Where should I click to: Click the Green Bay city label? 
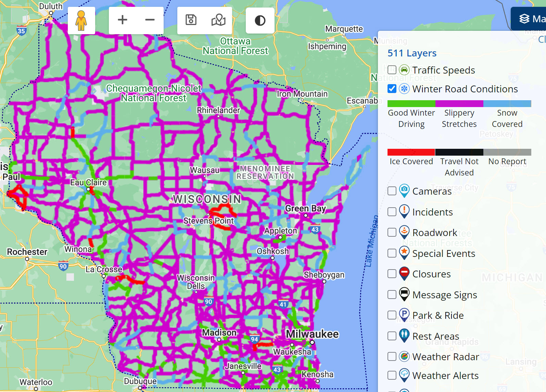tap(305, 208)
